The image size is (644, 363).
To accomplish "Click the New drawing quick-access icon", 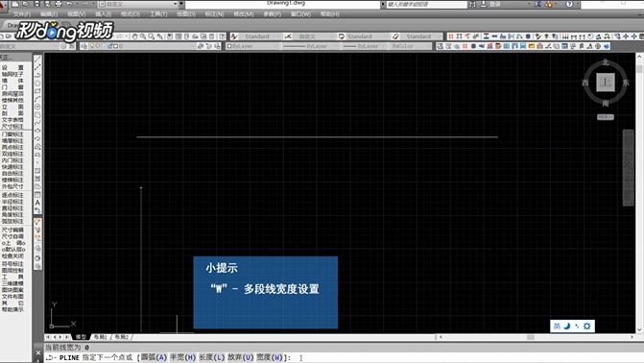I will click(15, 4).
